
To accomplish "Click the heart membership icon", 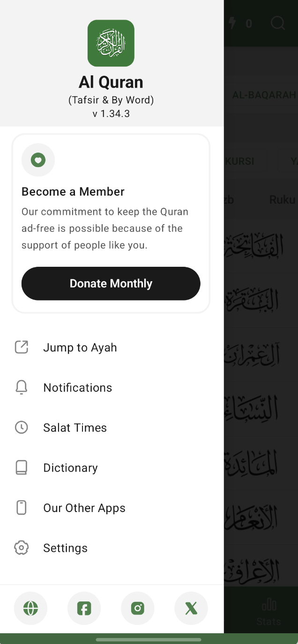I will coord(38,160).
